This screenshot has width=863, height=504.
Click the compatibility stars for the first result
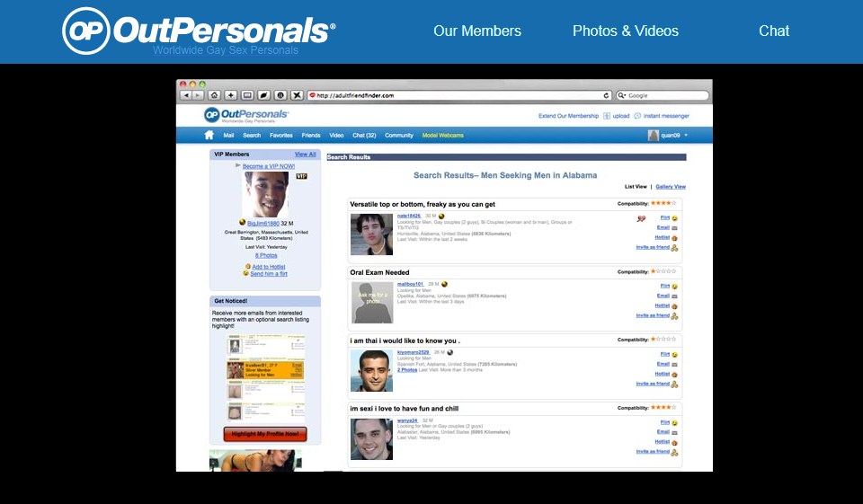663,203
